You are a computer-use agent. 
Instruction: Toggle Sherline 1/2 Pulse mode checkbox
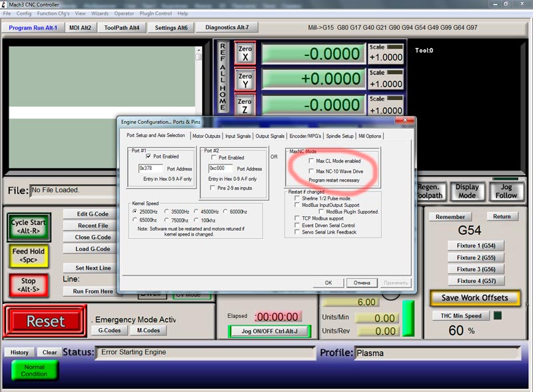pos(297,198)
